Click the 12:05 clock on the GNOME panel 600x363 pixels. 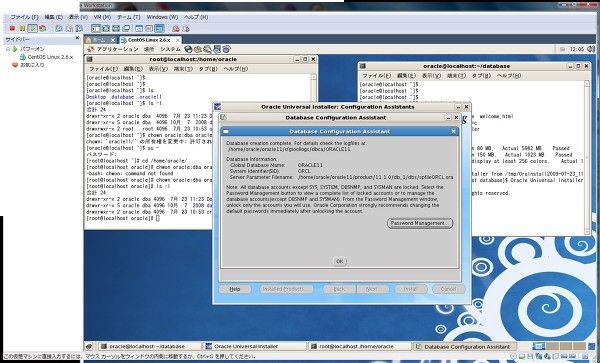pyautogui.click(x=577, y=49)
